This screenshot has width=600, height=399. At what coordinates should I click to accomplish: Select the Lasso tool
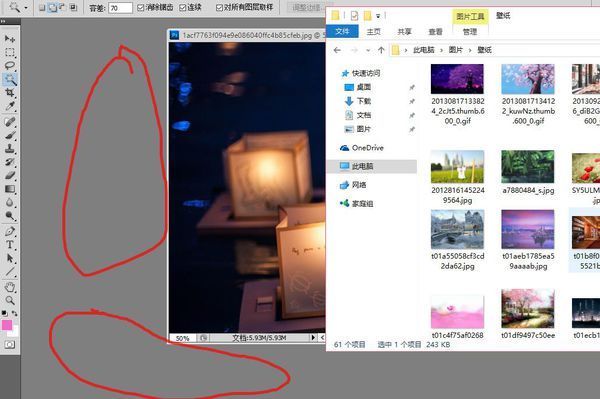tap(10, 65)
